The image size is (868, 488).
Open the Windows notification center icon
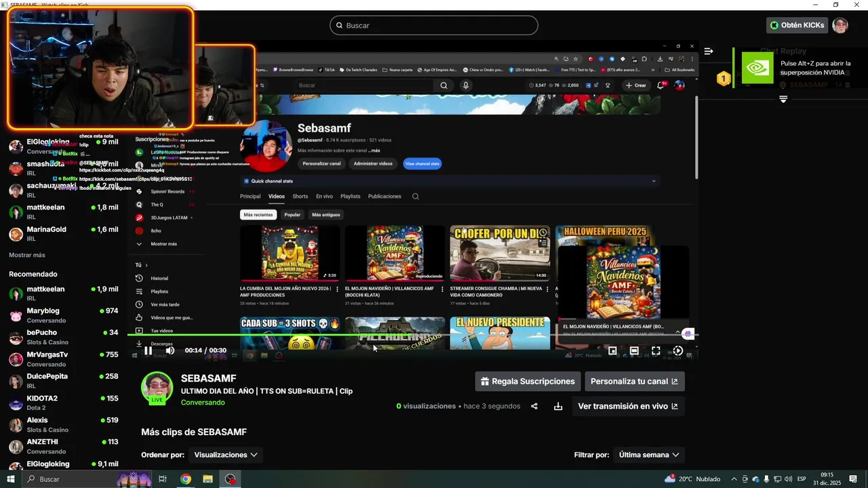pos(853,479)
